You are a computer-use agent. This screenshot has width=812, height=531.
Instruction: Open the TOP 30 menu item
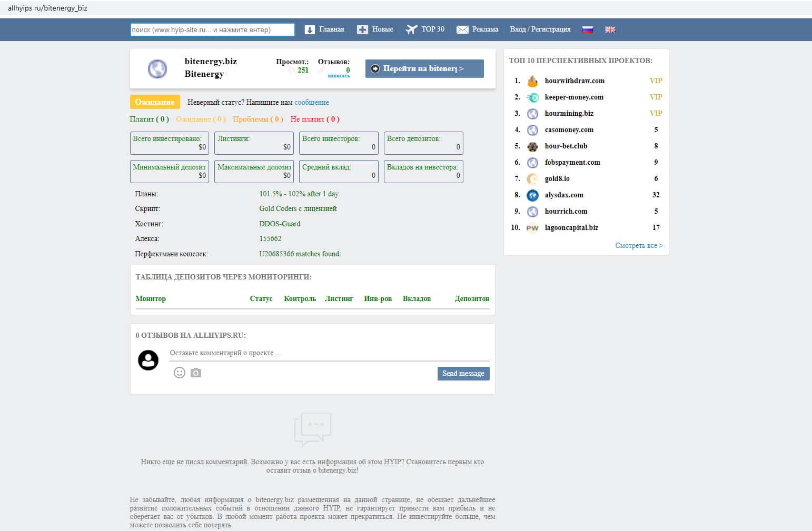[x=425, y=29]
